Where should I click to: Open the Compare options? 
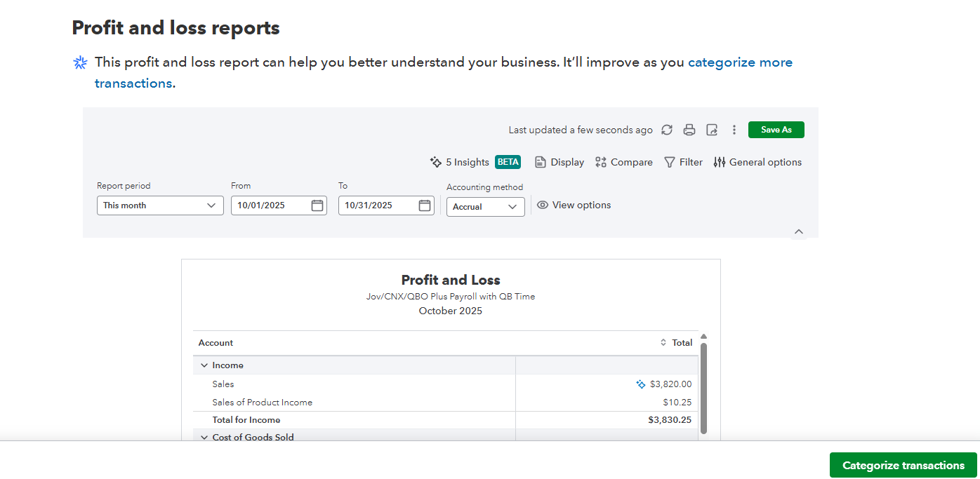pyautogui.click(x=623, y=162)
